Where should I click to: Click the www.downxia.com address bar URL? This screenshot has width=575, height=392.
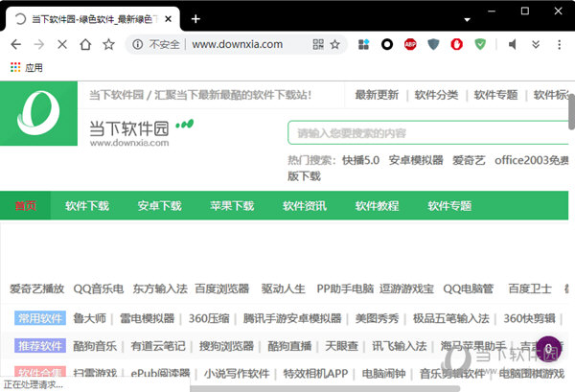click(x=238, y=45)
